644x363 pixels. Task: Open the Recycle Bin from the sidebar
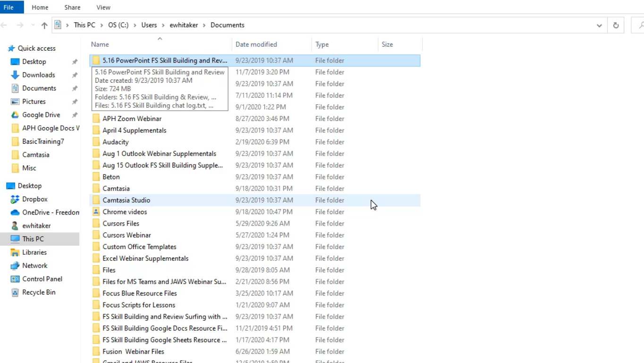[x=38, y=292]
